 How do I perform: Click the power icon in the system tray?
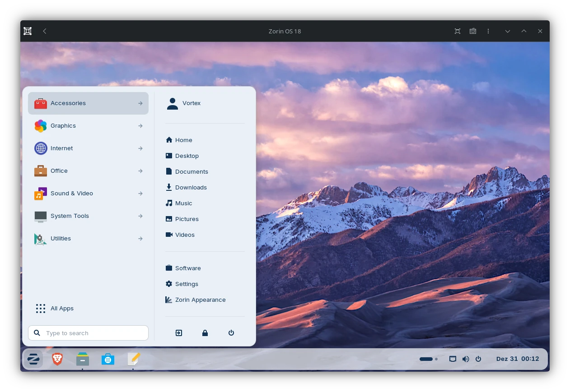point(478,359)
